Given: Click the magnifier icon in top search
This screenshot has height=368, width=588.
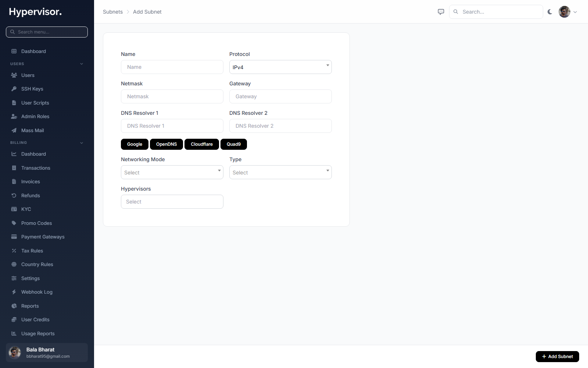Looking at the screenshot, I should (456, 12).
